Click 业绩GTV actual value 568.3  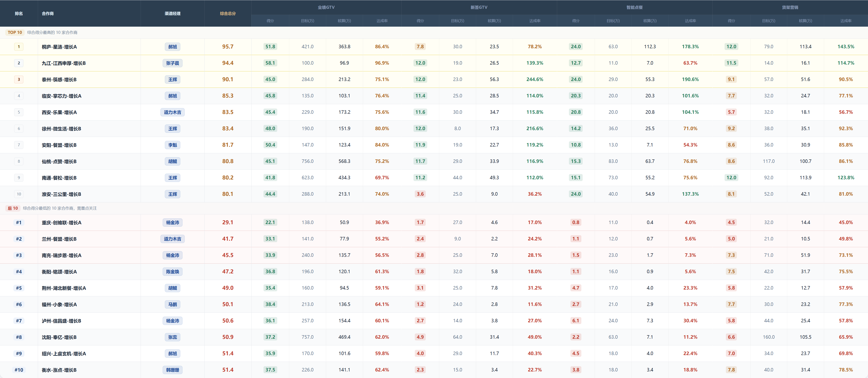(x=344, y=161)
